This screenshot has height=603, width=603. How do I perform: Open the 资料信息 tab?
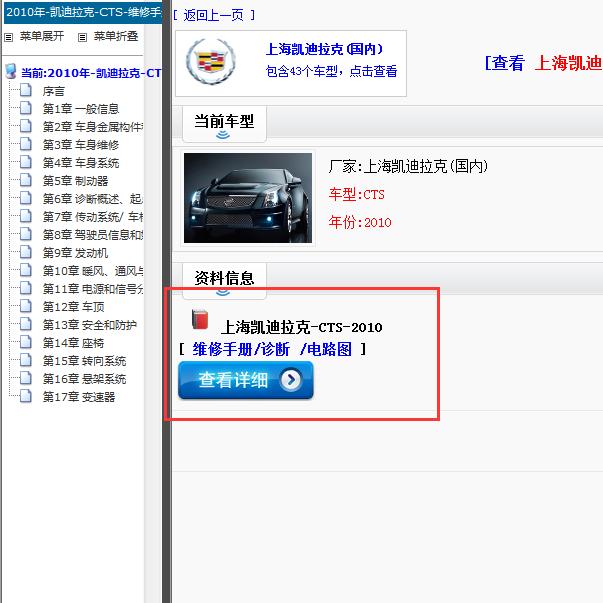pyautogui.click(x=224, y=281)
